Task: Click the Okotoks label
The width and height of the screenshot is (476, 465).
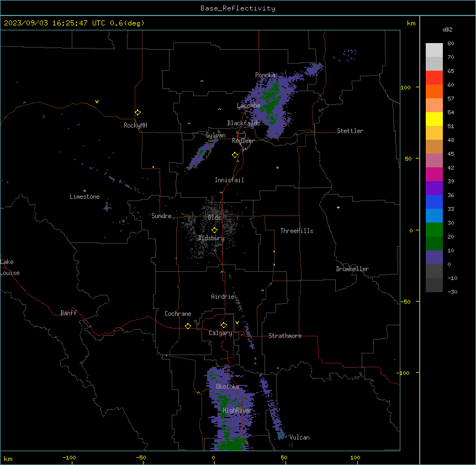Action: [228, 387]
